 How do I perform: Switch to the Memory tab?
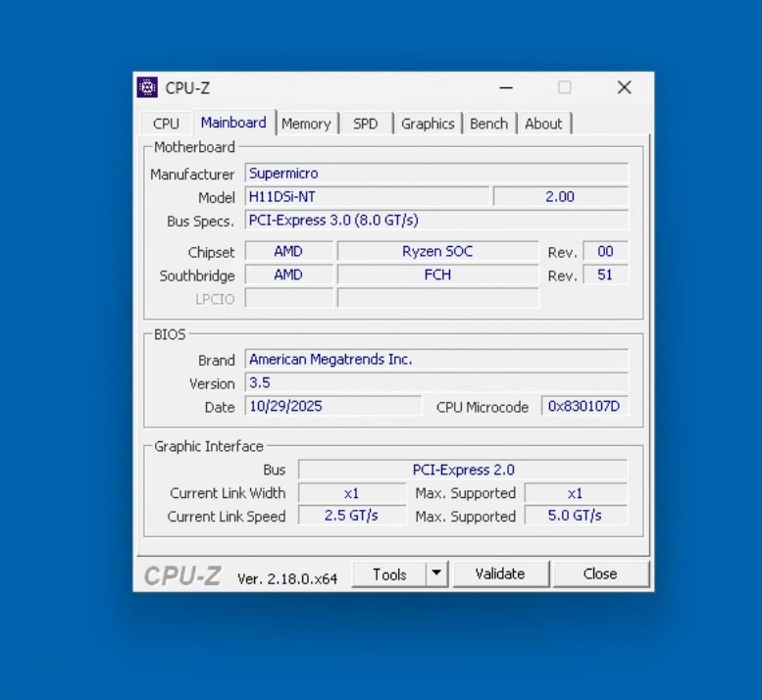pos(306,124)
